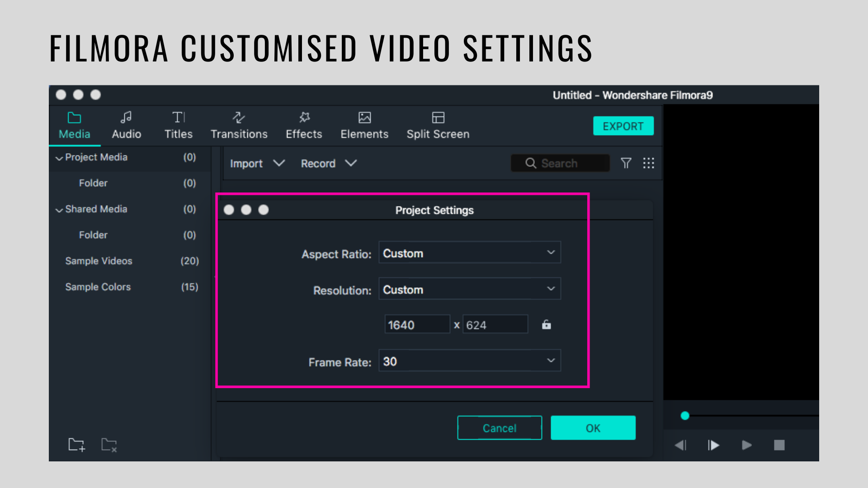
Task: Open the Resolution dropdown
Action: pyautogui.click(x=470, y=289)
